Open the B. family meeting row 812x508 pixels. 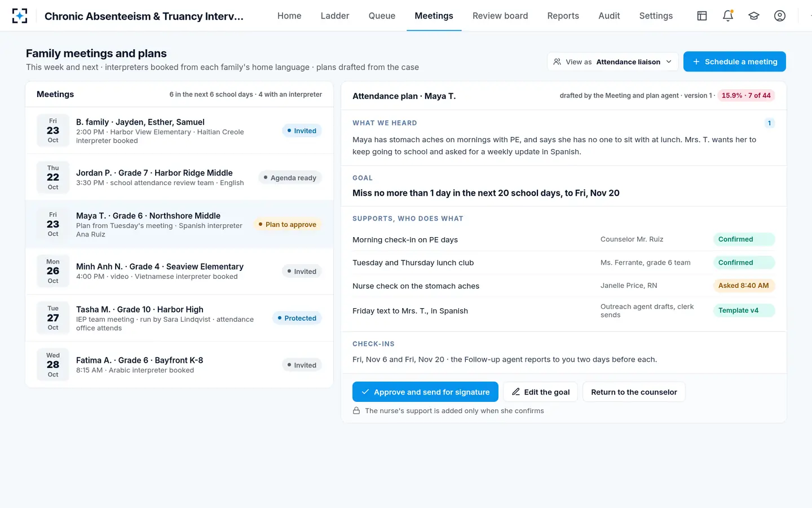179,130
